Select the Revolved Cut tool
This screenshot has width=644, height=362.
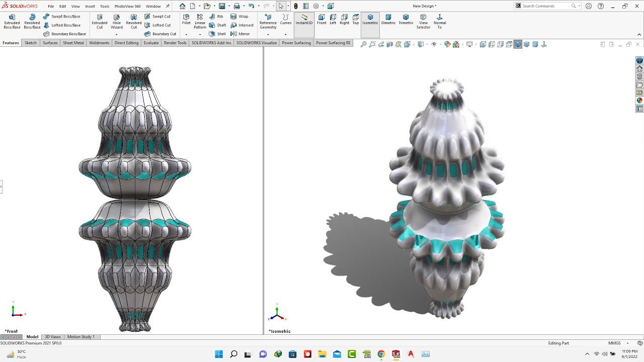coord(134,22)
